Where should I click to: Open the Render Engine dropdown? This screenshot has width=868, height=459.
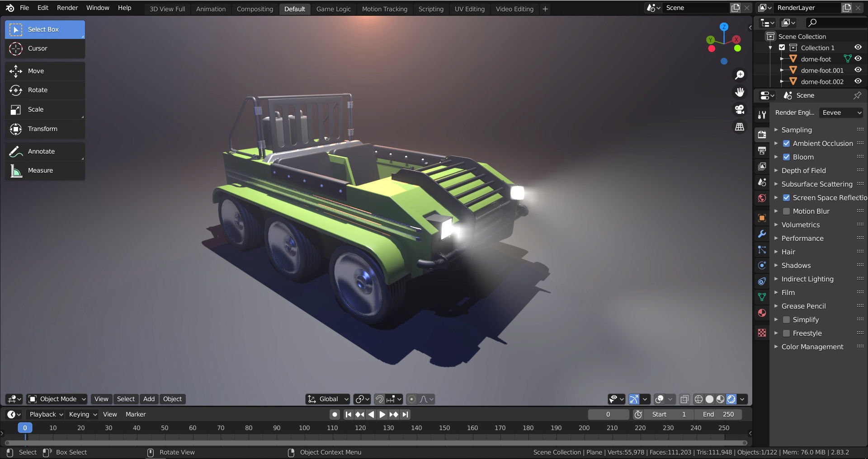coord(841,112)
